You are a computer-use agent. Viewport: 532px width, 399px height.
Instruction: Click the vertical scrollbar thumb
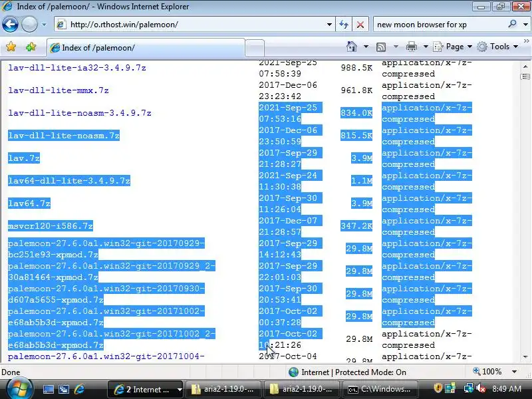(x=525, y=76)
